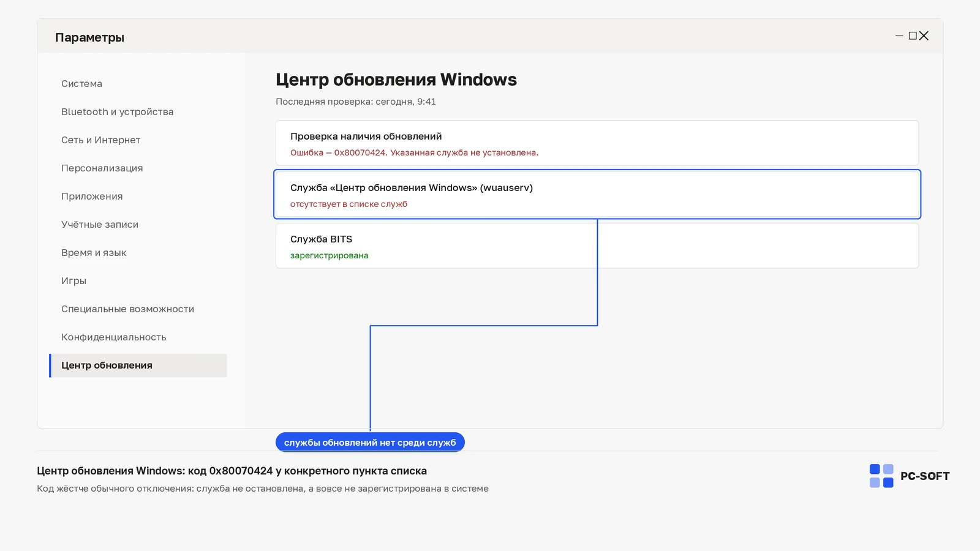The width and height of the screenshot is (980, 551).
Task: Select the wuauserv service card
Action: (x=597, y=194)
